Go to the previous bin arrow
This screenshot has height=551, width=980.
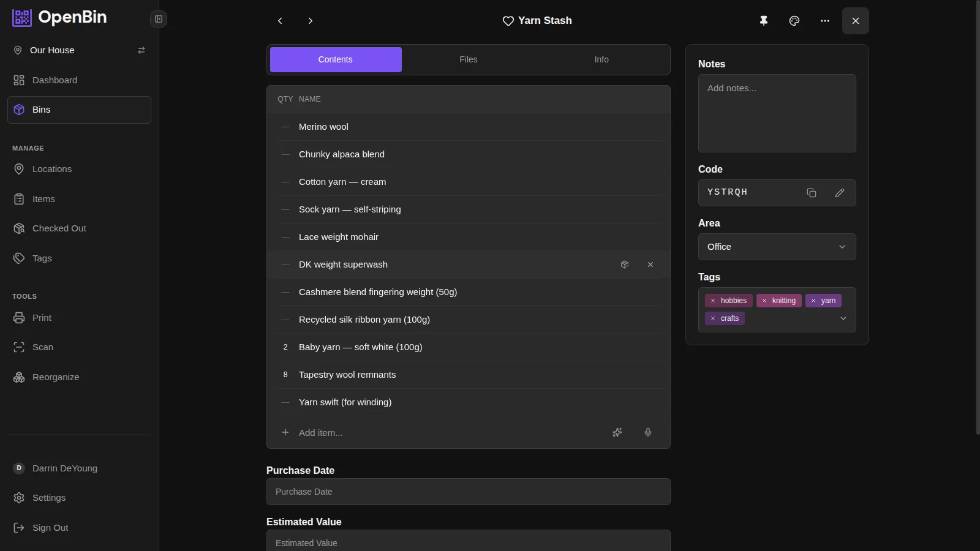(280, 21)
